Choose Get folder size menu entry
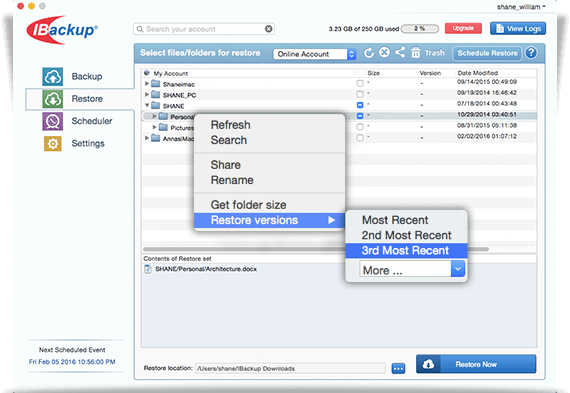Image resolution: width=570 pixels, height=393 pixels. 248,205
